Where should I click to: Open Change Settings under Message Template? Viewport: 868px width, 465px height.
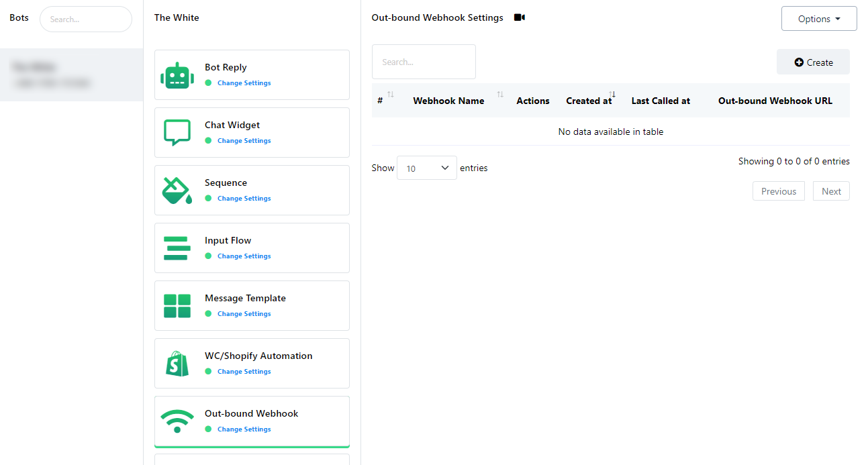(244, 314)
